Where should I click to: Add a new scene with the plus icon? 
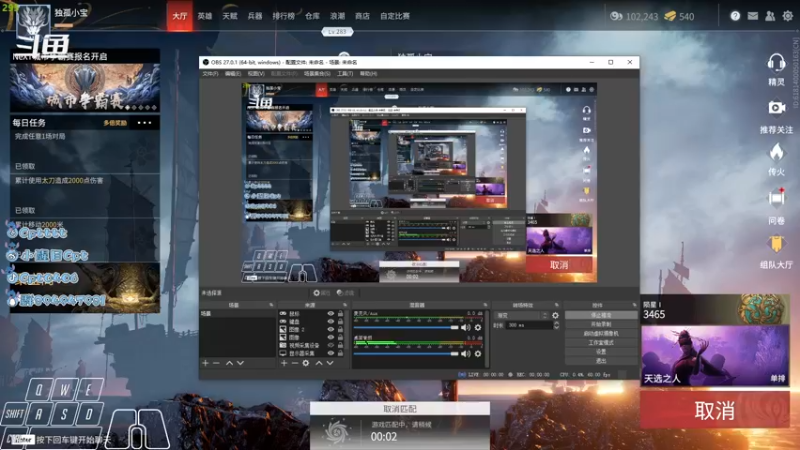coord(205,363)
